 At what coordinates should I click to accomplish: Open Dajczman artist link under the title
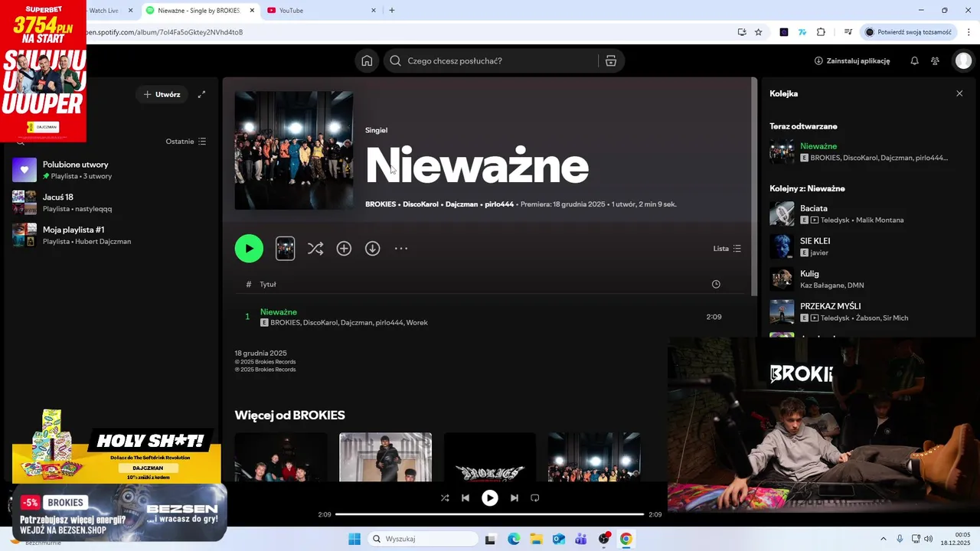pyautogui.click(x=462, y=204)
